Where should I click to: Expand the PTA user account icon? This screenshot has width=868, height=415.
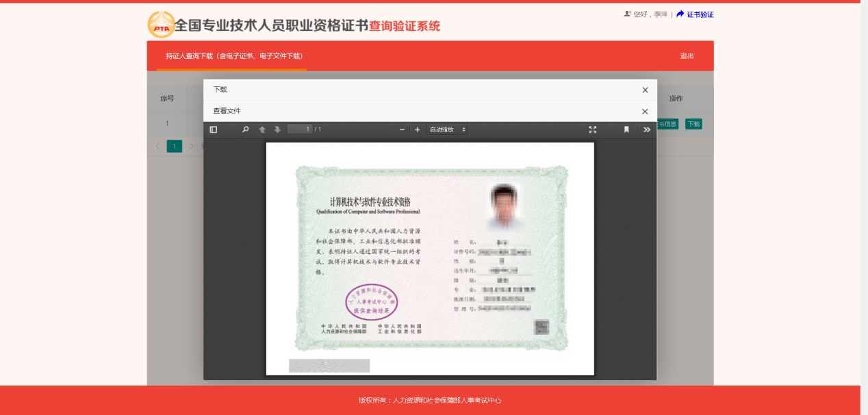point(627,14)
